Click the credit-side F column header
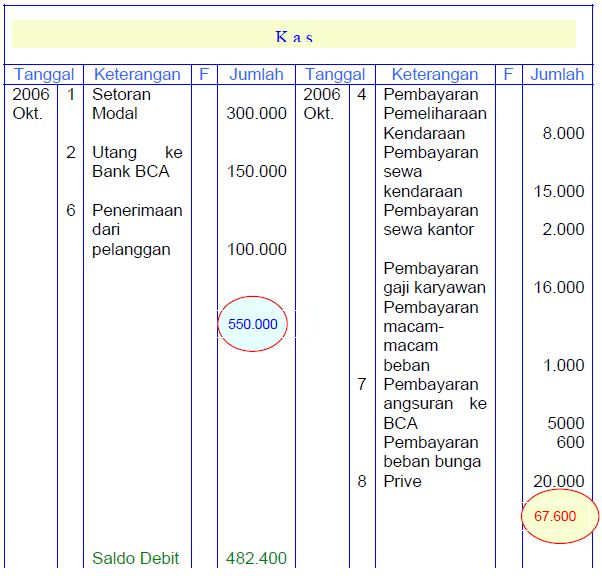 coord(508,74)
